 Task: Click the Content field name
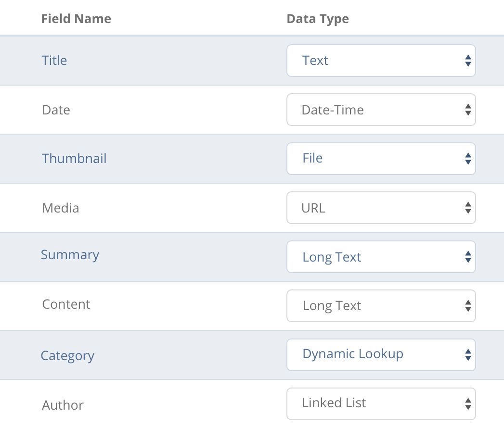pyautogui.click(x=66, y=304)
